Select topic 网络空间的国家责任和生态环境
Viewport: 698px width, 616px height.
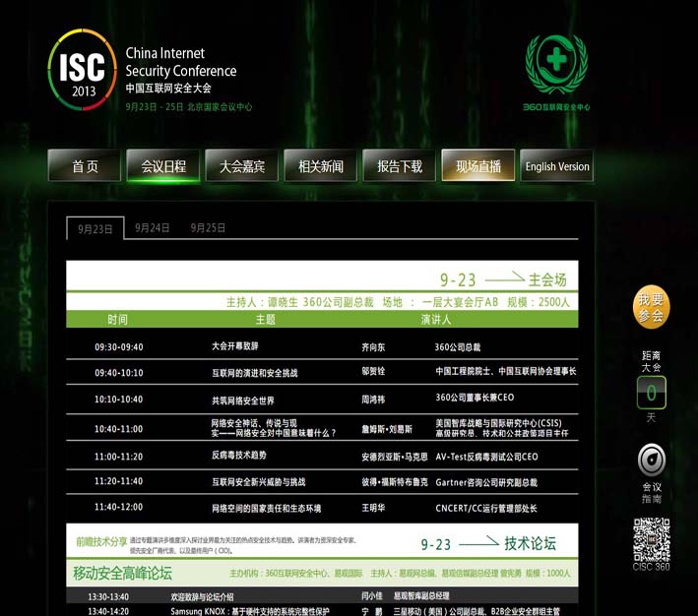266,509
